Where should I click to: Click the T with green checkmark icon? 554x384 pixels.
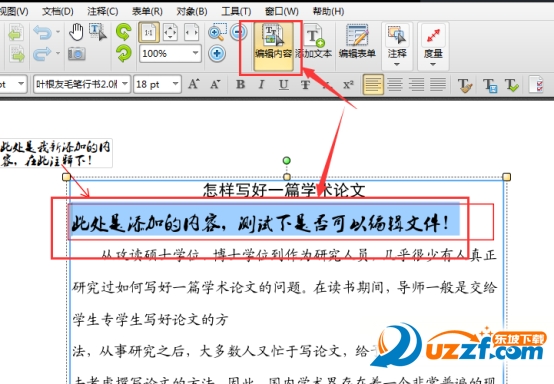(x=511, y=85)
